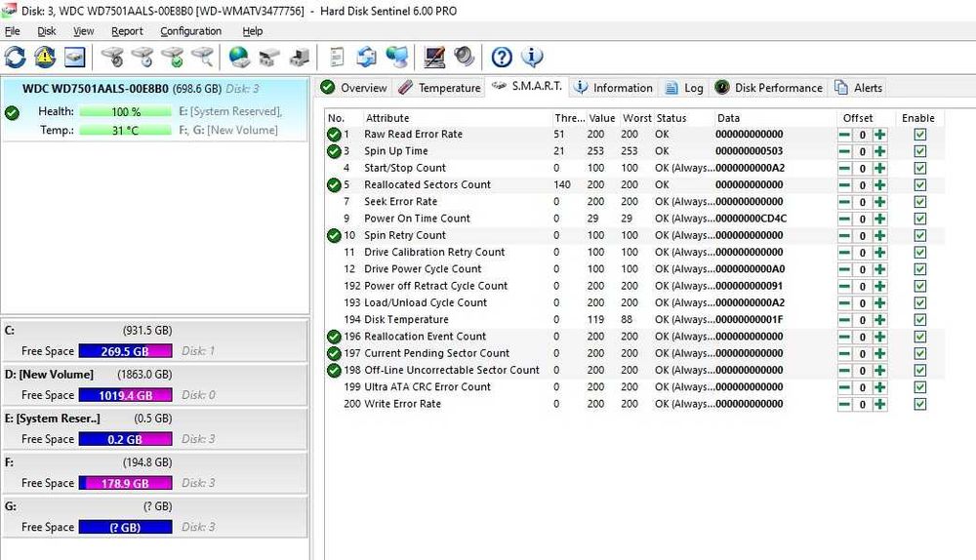Click the green Health 100 % bar
The height and width of the screenshot is (560, 976).
click(x=126, y=112)
